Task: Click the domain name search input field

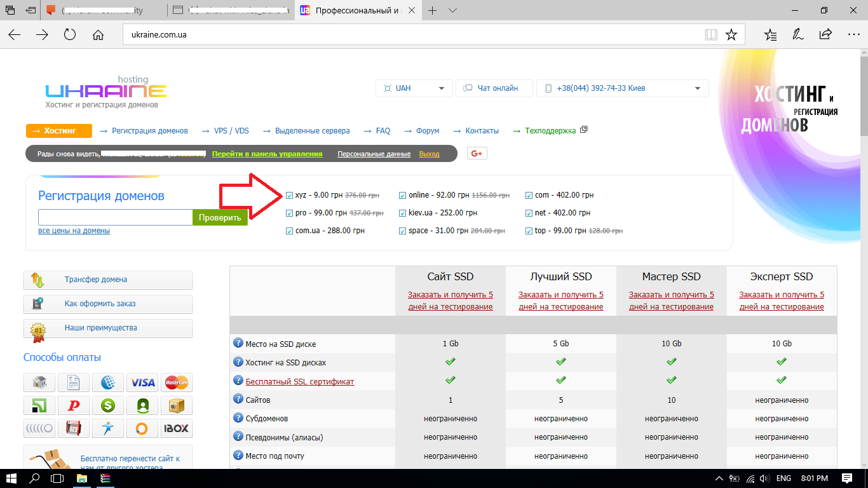Action: pyautogui.click(x=115, y=217)
